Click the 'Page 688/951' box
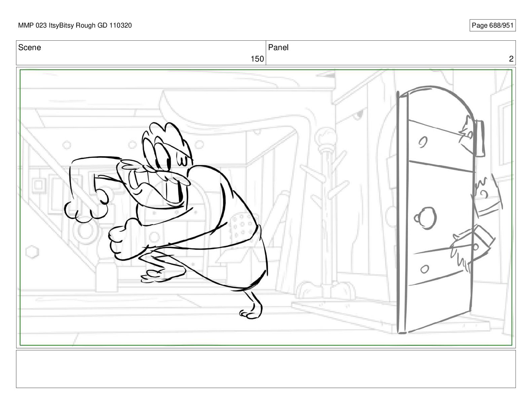The width and height of the screenshot is (532, 412). (x=492, y=26)
